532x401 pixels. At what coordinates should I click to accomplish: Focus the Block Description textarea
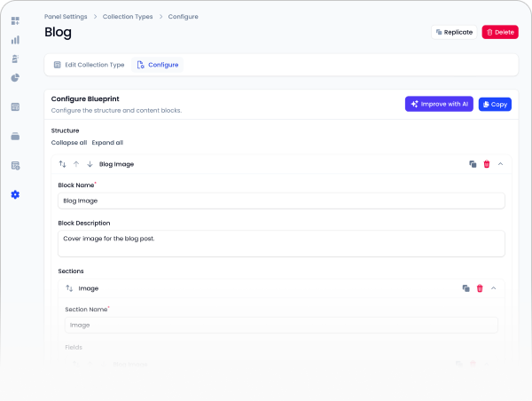tap(281, 243)
